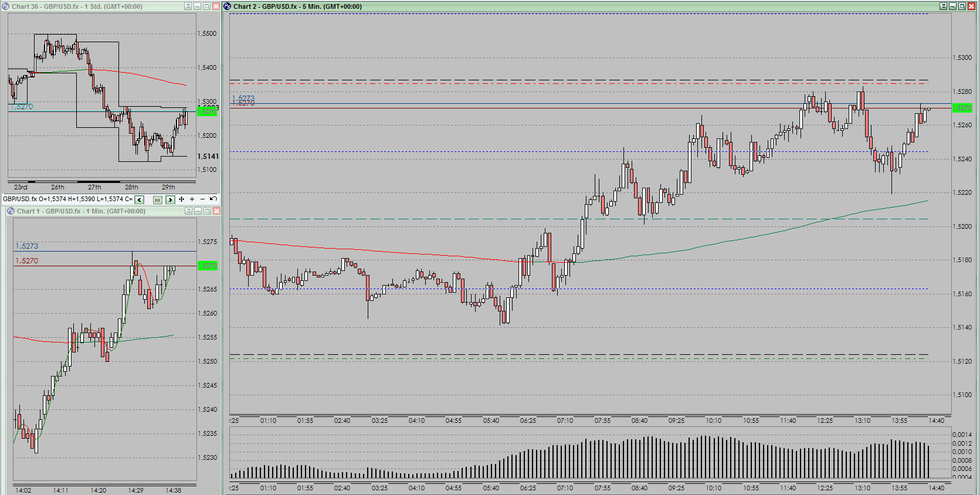Click the OHLC readout GBP/USD.fx O=1,5374
Viewport: 980px width, 495px height.
[67, 199]
